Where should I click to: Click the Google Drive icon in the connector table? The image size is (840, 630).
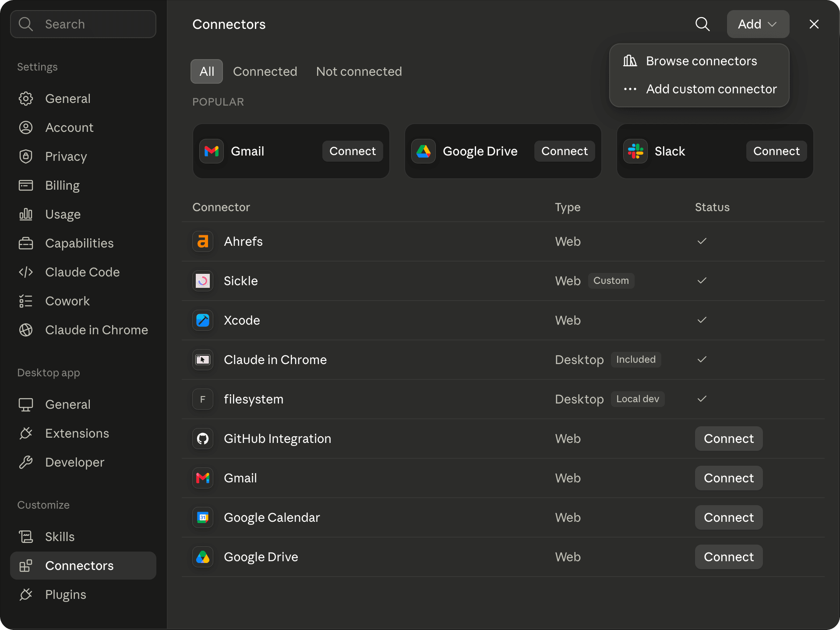[203, 557]
